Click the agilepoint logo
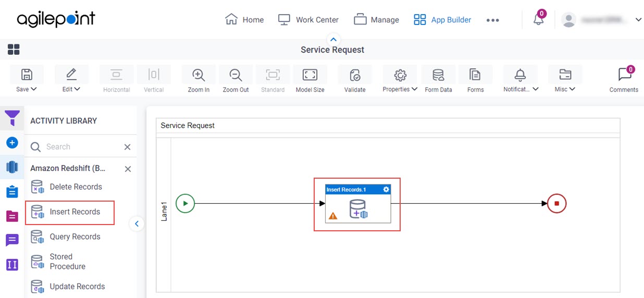Image resolution: width=644 pixels, height=298 pixels. point(56,19)
